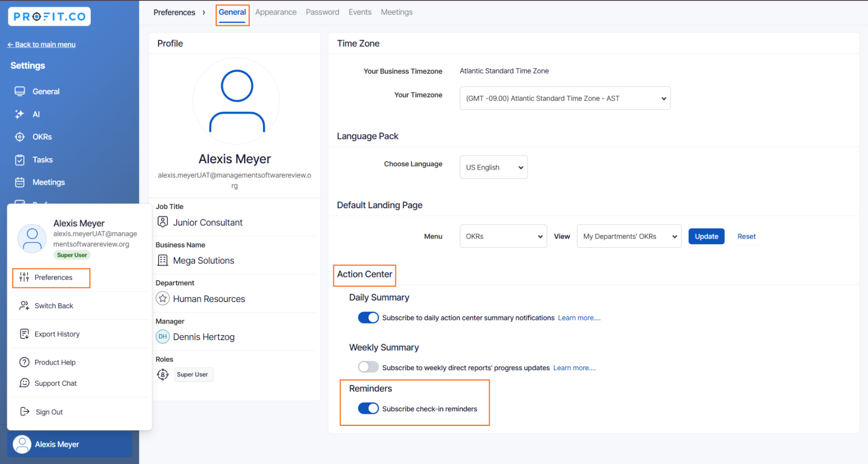The image size is (868, 464).
Task: Click the Export History icon
Action: pos(24,334)
